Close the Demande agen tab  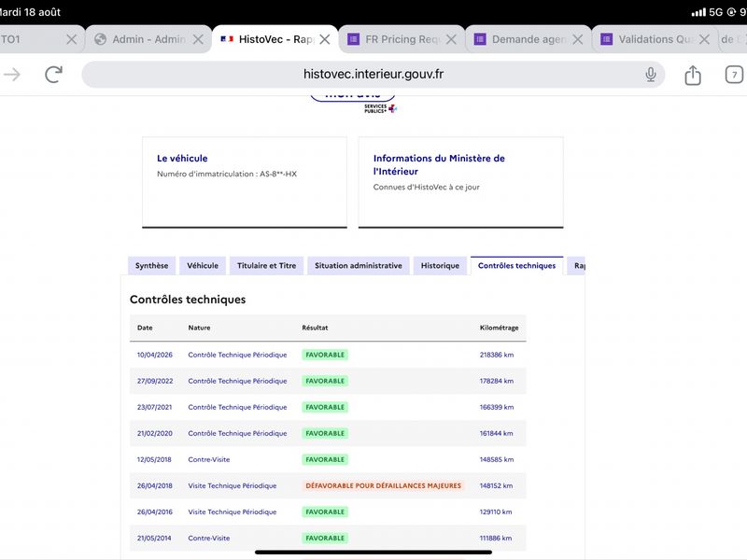click(578, 39)
